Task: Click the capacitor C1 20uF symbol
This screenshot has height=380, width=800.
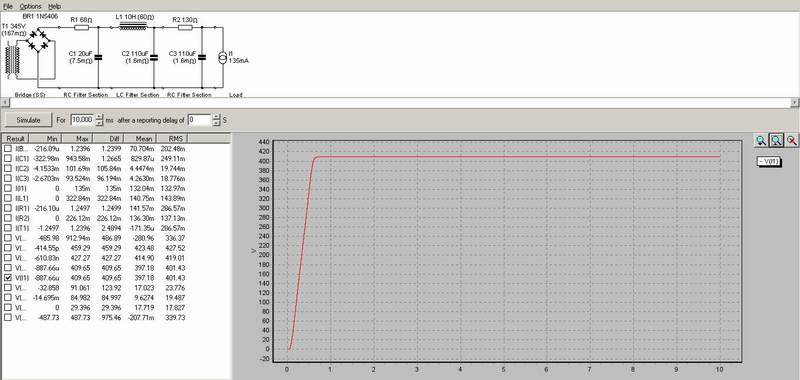Action: 98,57
